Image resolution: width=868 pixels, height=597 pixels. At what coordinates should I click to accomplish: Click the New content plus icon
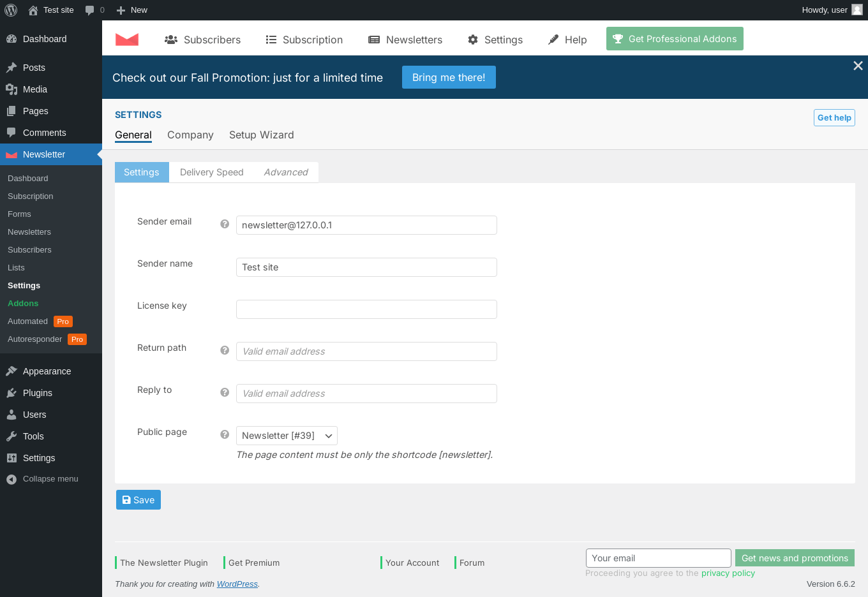(121, 10)
